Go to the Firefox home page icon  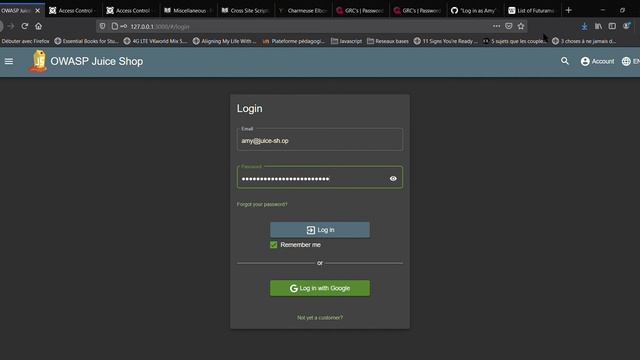(x=38, y=26)
